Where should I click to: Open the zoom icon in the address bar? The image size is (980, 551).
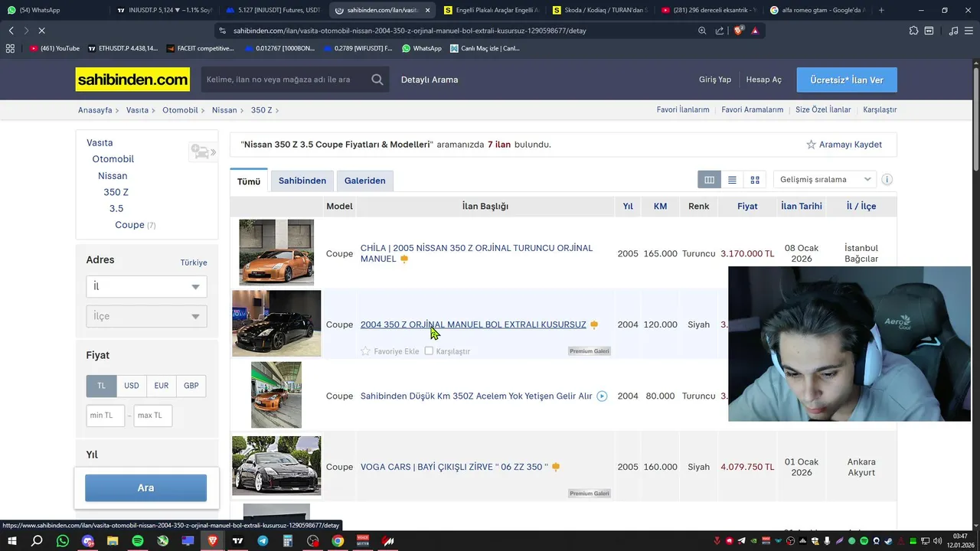coord(702,31)
